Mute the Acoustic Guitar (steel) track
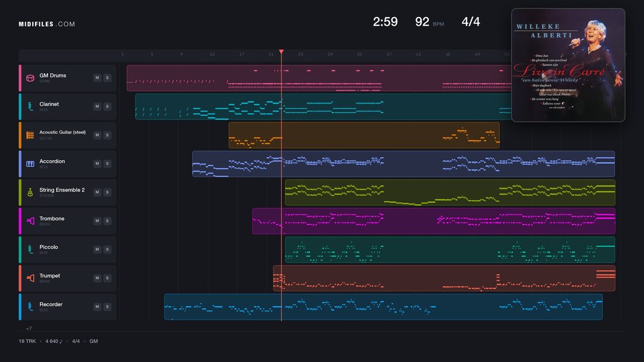644x362 pixels. (x=97, y=135)
